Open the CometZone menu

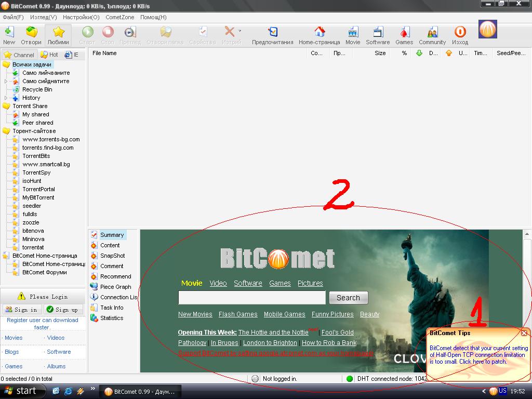(x=120, y=17)
